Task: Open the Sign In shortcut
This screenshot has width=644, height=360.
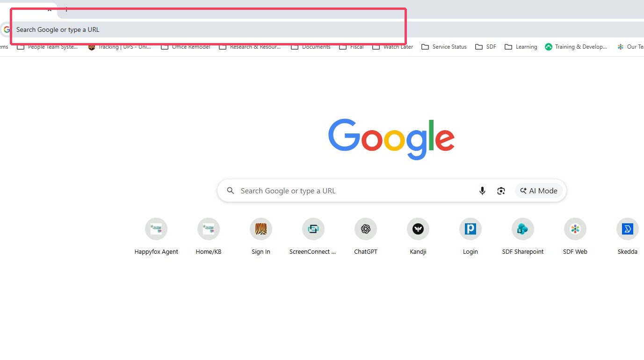Action: point(261,237)
